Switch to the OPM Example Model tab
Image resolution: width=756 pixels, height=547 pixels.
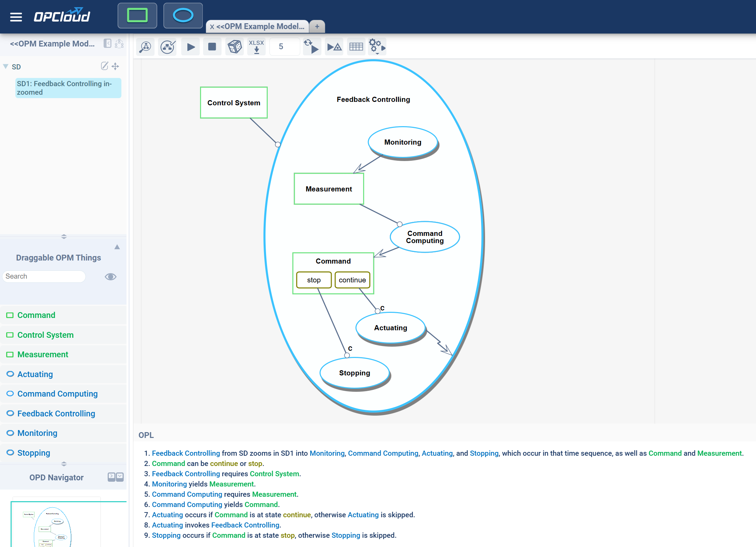pyautogui.click(x=260, y=26)
